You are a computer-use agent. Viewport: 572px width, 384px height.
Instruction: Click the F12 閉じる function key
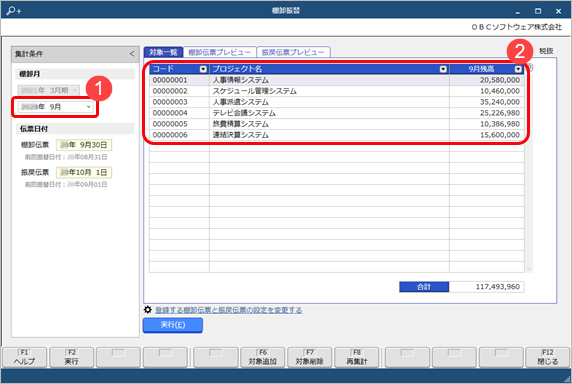tap(548, 357)
